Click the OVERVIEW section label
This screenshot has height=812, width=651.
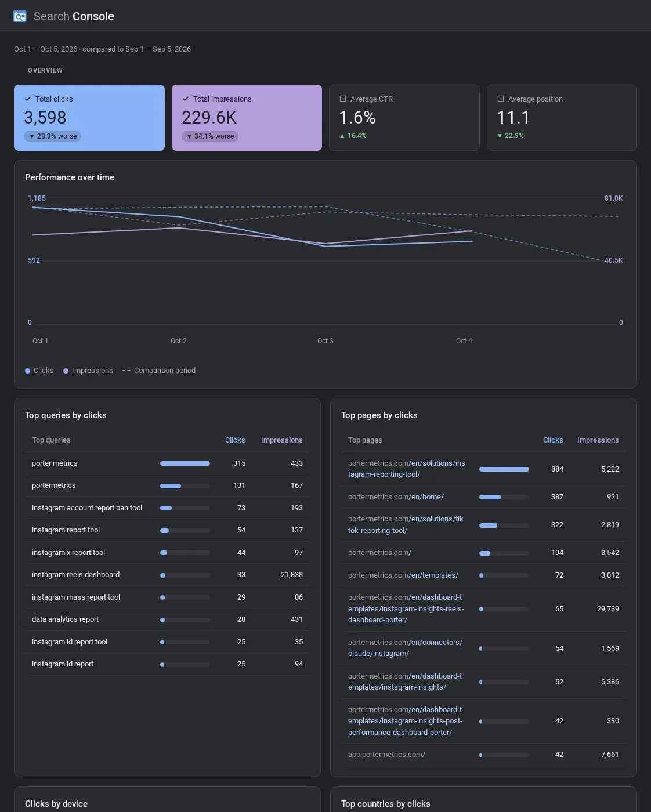pos(45,70)
